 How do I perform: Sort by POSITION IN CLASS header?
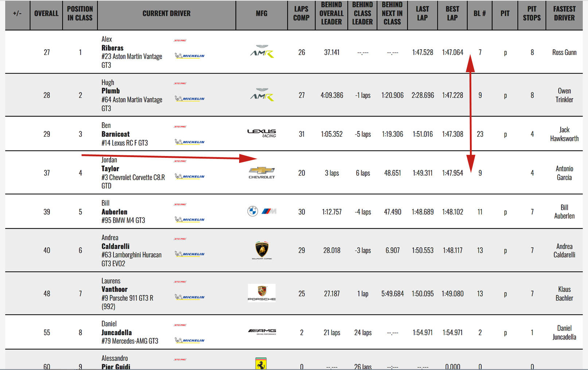click(x=80, y=13)
